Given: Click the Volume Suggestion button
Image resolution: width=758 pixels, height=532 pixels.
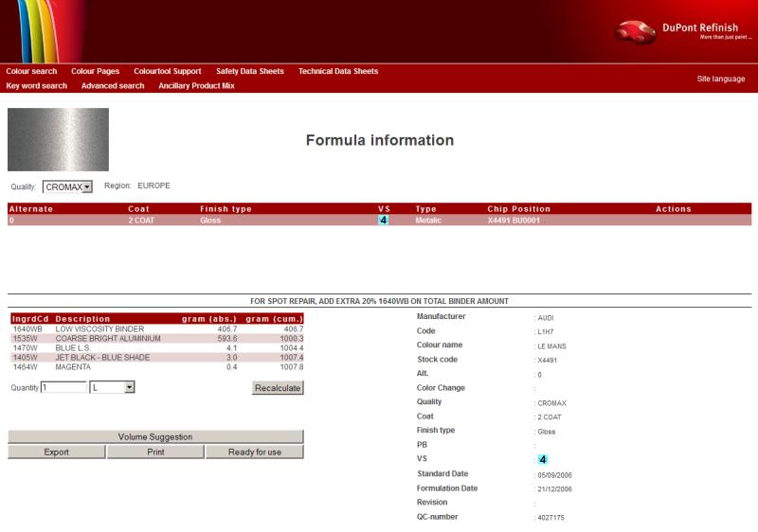Looking at the screenshot, I should (155, 436).
